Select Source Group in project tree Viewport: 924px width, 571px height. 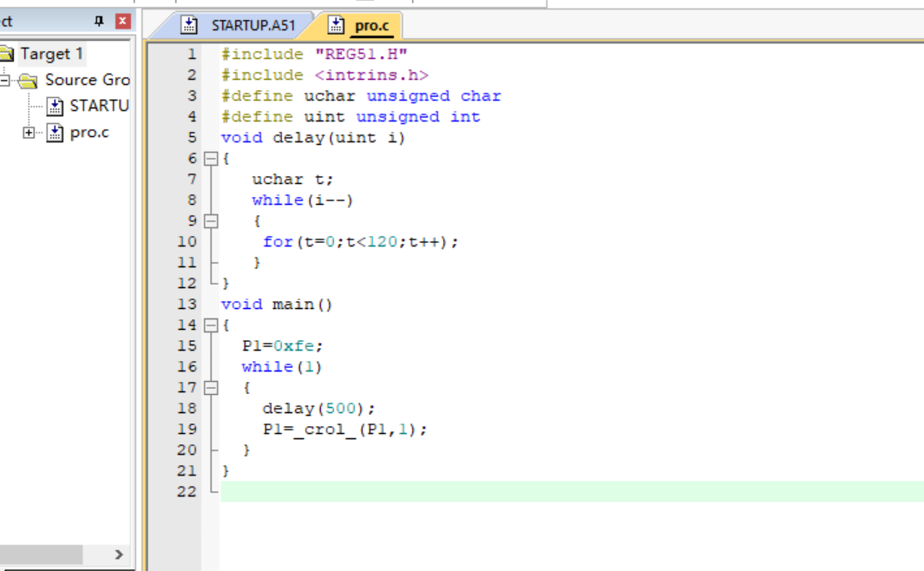(88, 80)
